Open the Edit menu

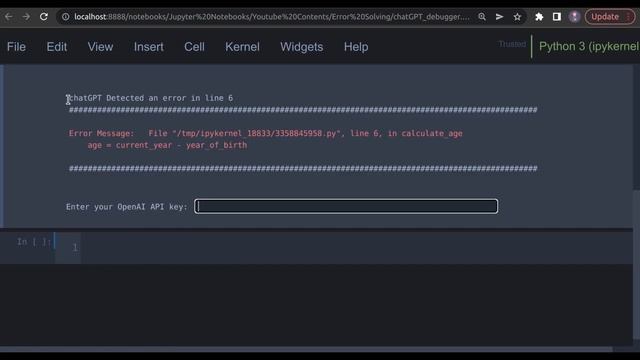tap(57, 47)
